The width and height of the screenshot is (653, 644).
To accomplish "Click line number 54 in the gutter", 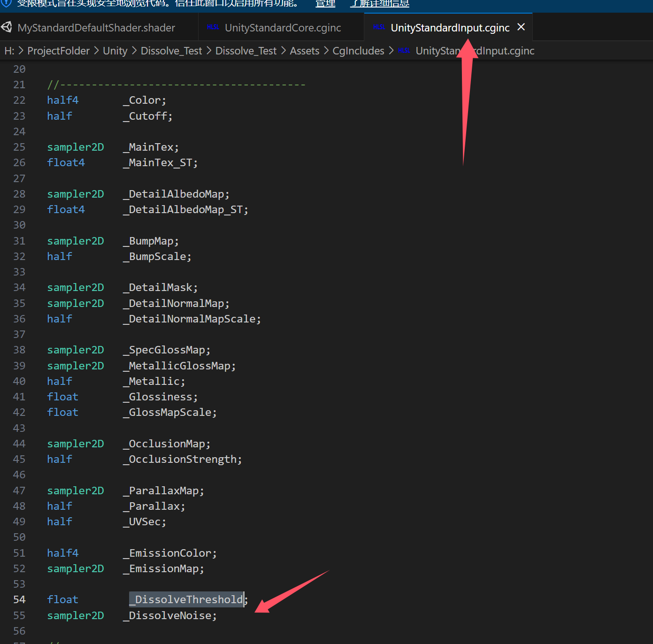I will coord(19,599).
